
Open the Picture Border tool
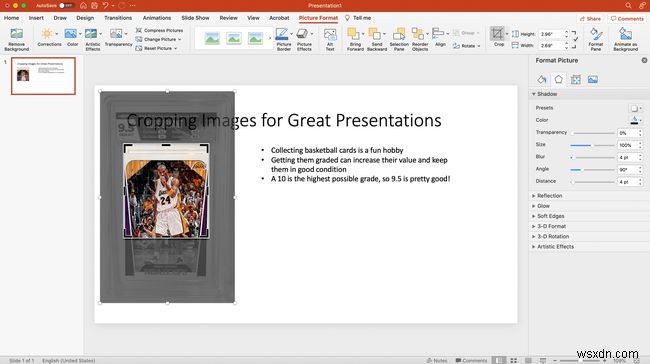pyautogui.click(x=284, y=39)
